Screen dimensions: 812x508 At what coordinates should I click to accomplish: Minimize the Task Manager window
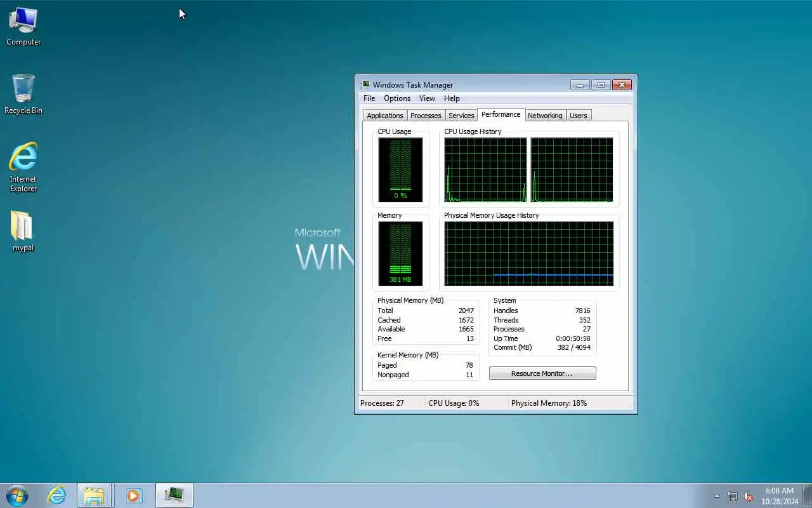click(580, 84)
